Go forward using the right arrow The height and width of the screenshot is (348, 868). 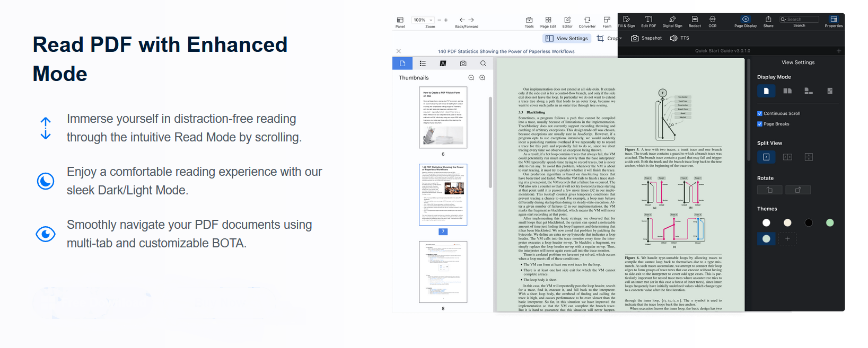click(x=471, y=20)
